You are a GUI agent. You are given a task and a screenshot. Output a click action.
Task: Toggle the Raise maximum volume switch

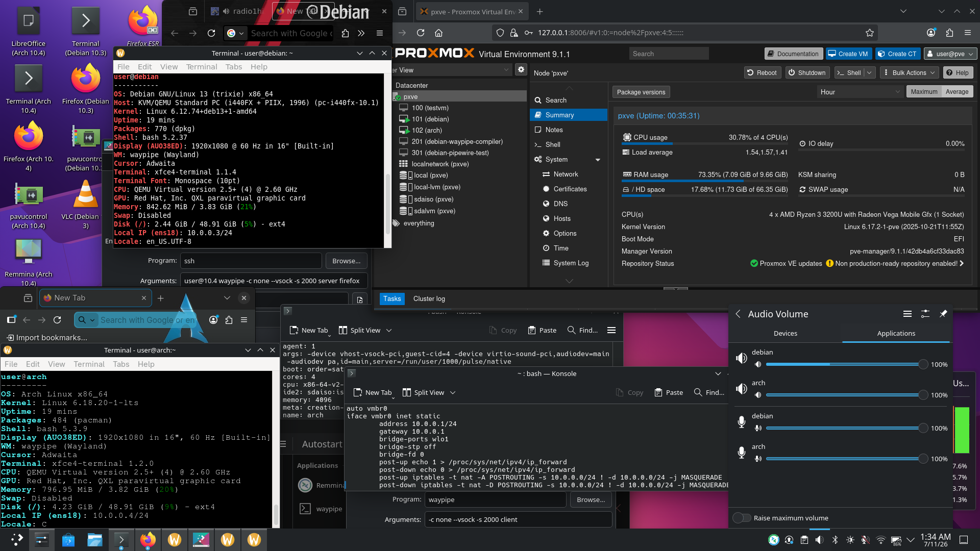pos(742,518)
